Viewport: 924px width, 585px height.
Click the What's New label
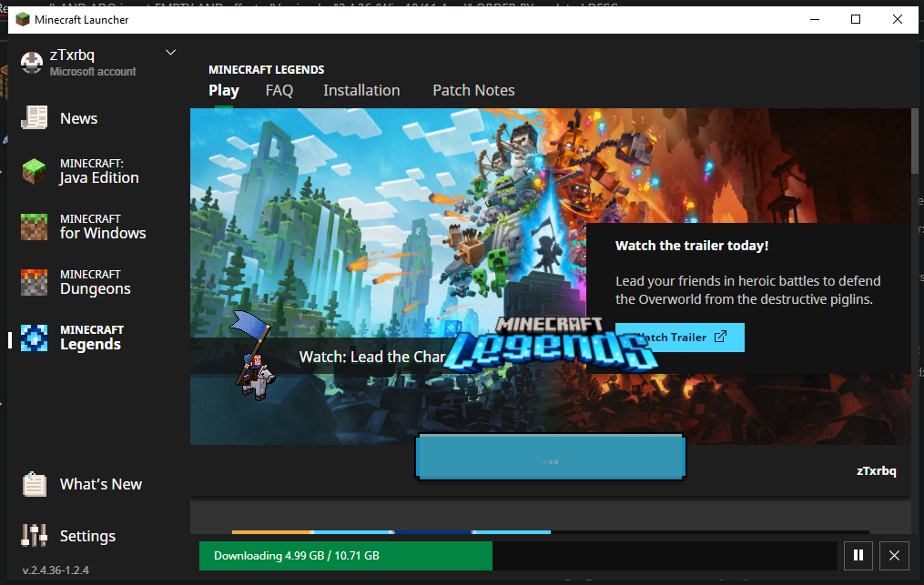pos(101,484)
